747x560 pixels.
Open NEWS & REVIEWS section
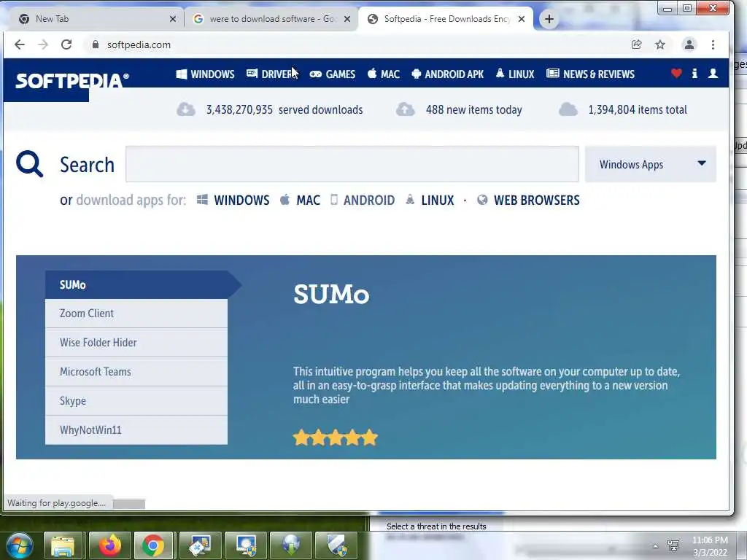coord(590,74)
